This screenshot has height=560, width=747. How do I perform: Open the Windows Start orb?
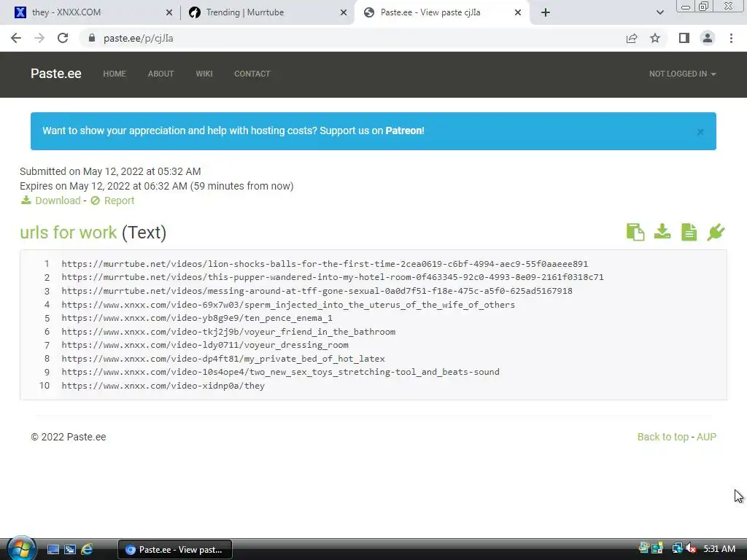[21, 549]
